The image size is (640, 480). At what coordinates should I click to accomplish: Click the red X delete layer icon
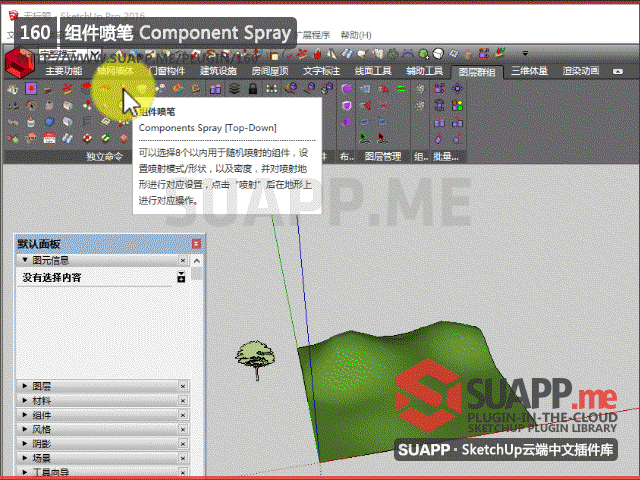383,106
